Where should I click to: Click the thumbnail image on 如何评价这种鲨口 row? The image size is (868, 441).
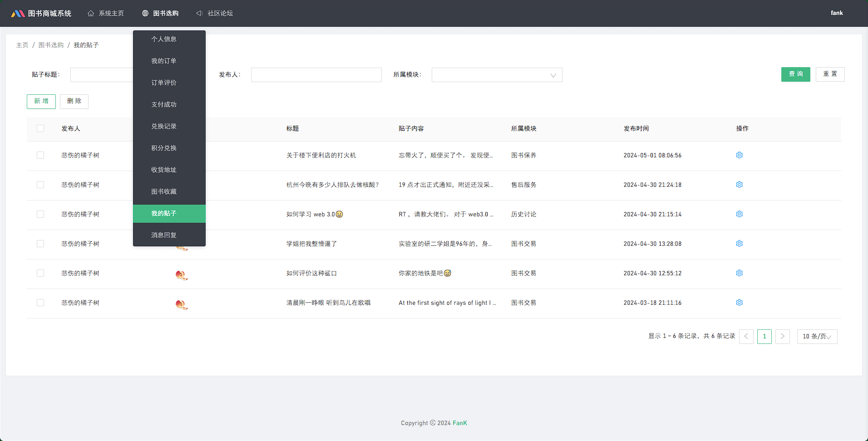(x=181, y=274)
